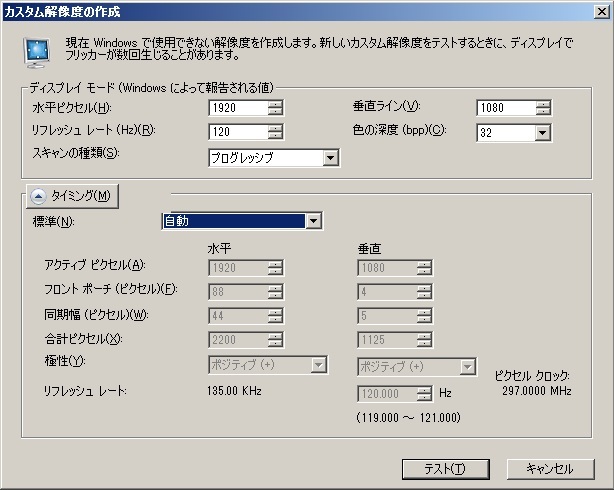Click the 垂直ライン field showing 1080
Viewport: 614px width, 490px height.
(x=504, y=108)
